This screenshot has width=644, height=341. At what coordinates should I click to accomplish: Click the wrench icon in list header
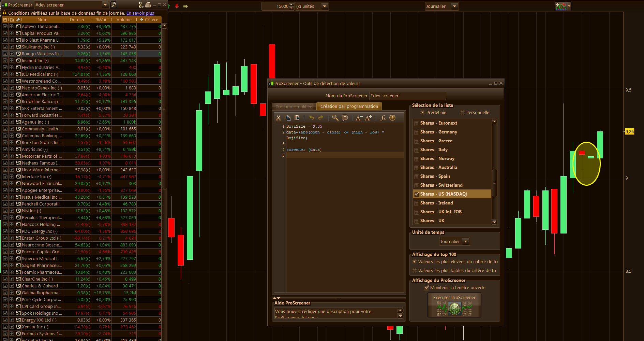[x=18, y=20]
